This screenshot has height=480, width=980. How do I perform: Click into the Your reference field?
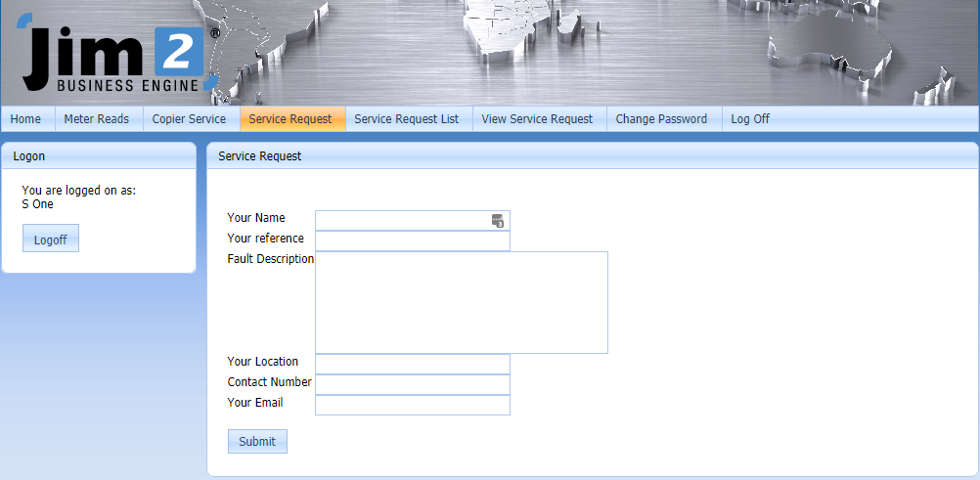point(413,240)
